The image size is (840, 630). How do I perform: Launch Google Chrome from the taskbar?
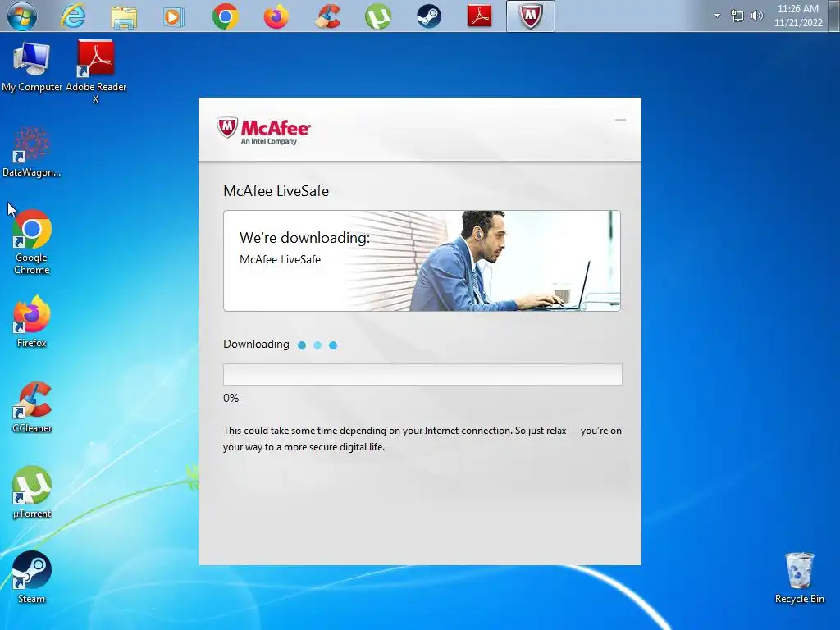click(x=225, y=16)
